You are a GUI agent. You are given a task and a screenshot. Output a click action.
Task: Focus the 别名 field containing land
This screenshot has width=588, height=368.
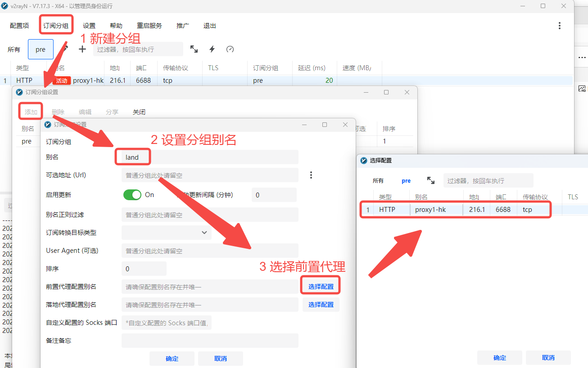coord(210,157)
